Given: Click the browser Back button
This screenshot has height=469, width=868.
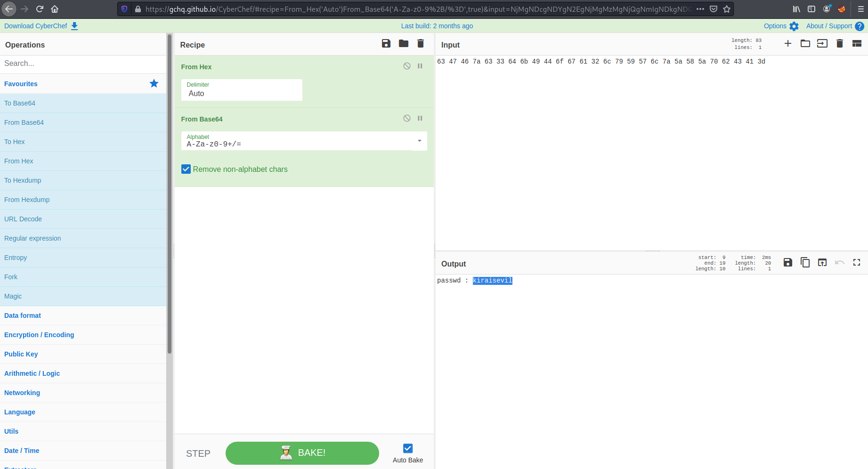Looking at the screenshot, I should tap(9, 9).
